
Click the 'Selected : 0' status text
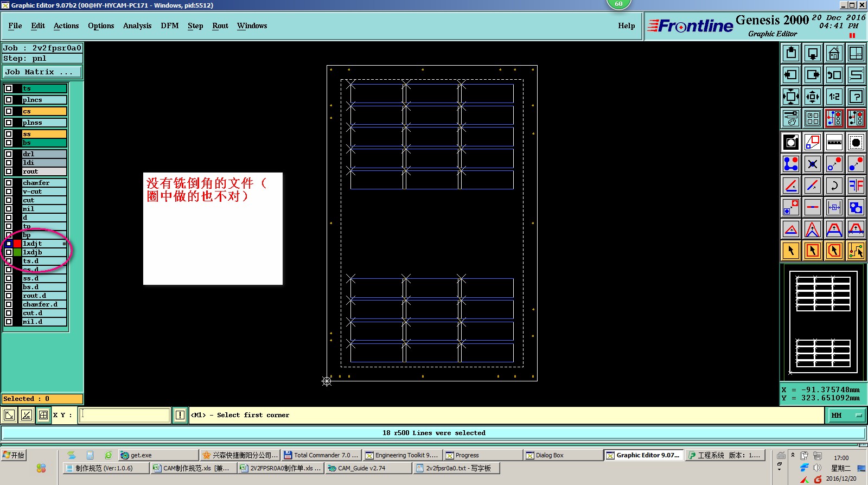26,399
